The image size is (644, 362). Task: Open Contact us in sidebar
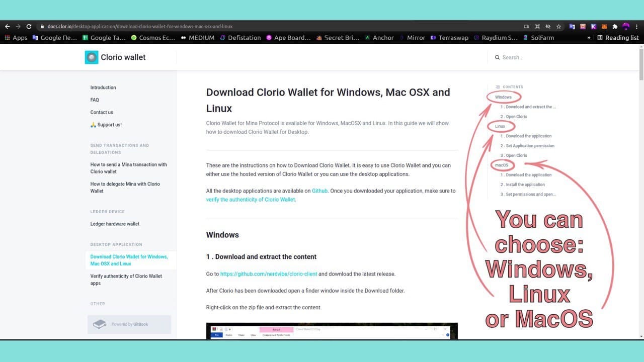click(x=102, y=112)
